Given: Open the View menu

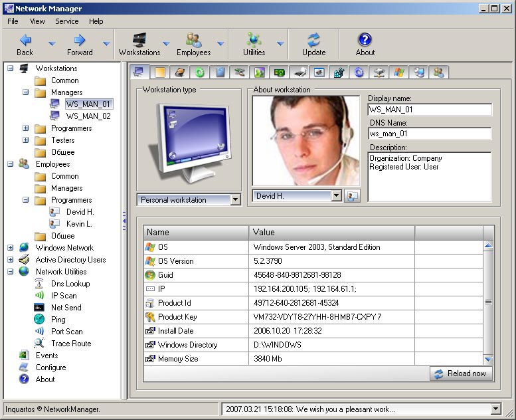Looking at the screenshot, I should (37, 21).
